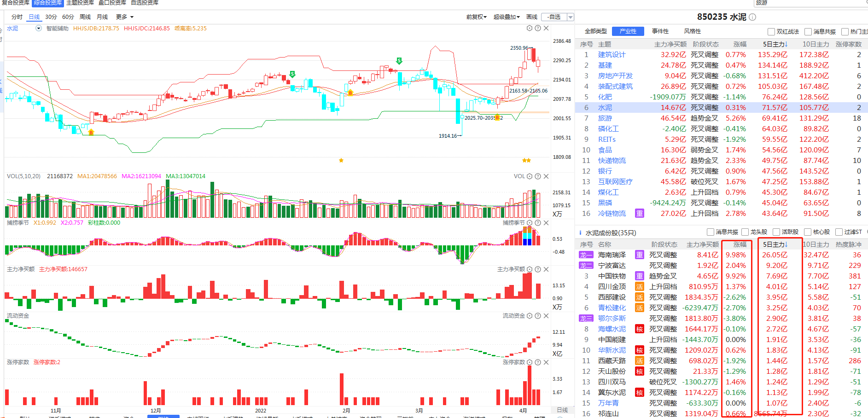Check the 过滤ST checkbox
The image size is (868, 418).
tap(839, 232)
